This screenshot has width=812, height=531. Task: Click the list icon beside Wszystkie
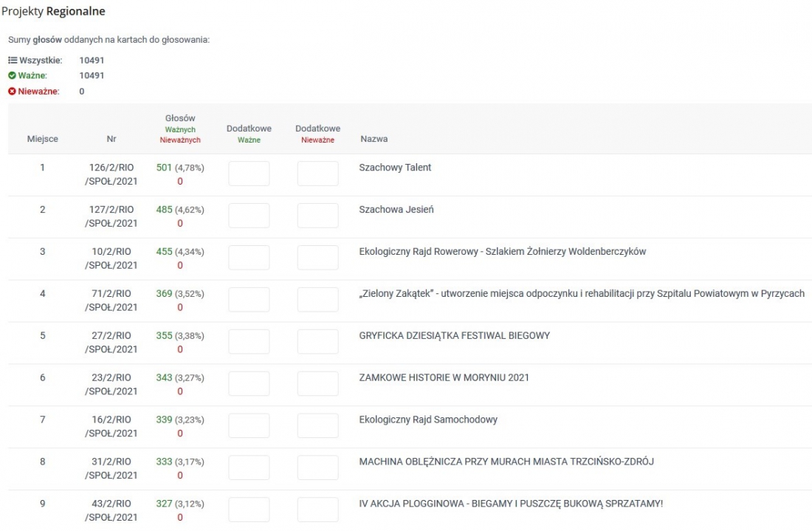12,60
